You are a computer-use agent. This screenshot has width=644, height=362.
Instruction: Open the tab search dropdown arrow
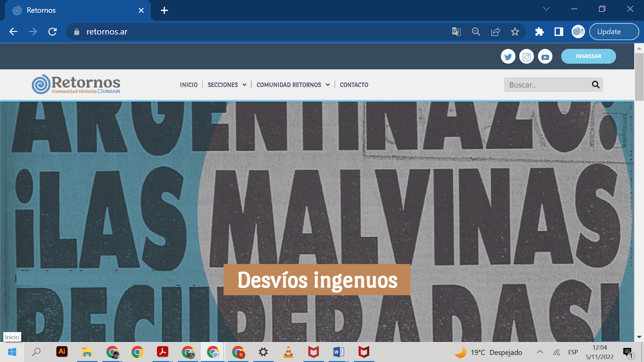[546, 9]
